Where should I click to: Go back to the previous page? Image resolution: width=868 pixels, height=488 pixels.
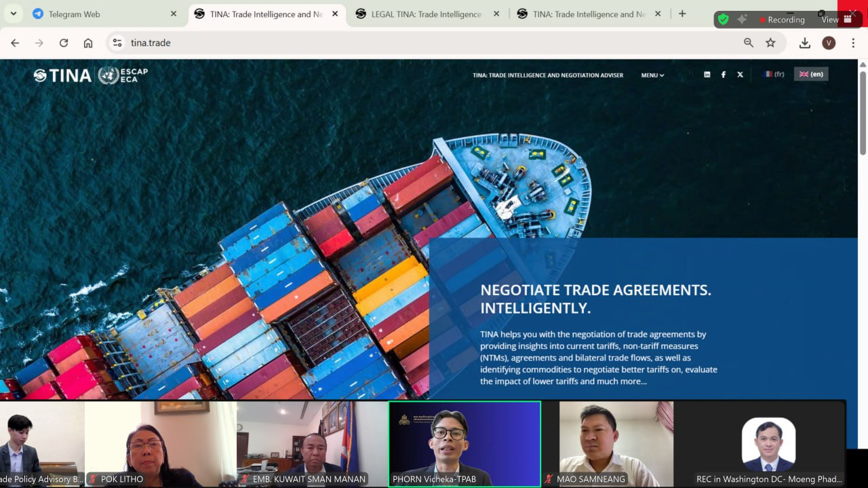15,43
